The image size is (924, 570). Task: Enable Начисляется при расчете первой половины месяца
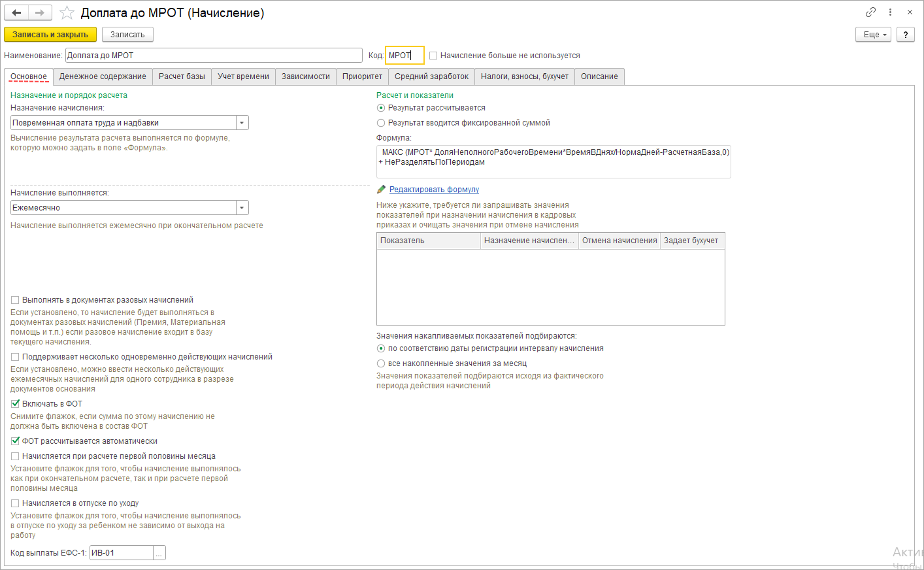click(x=15, y=456)
